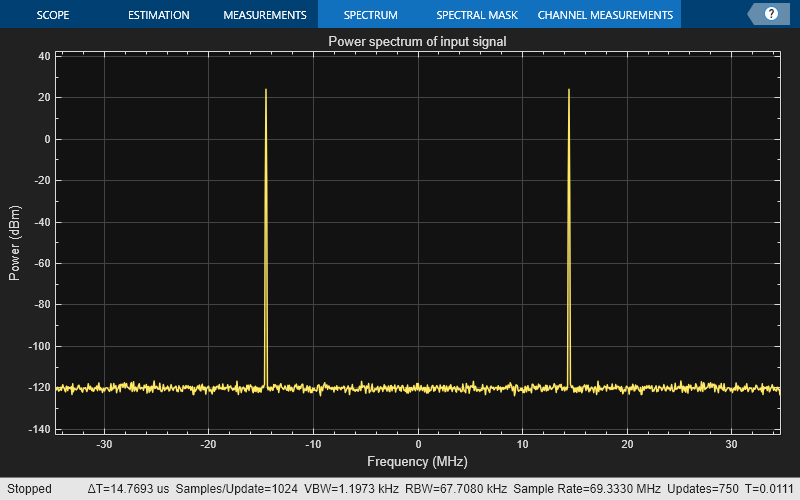Go to the SPECTRAL MASK tab

coord(476,15)
